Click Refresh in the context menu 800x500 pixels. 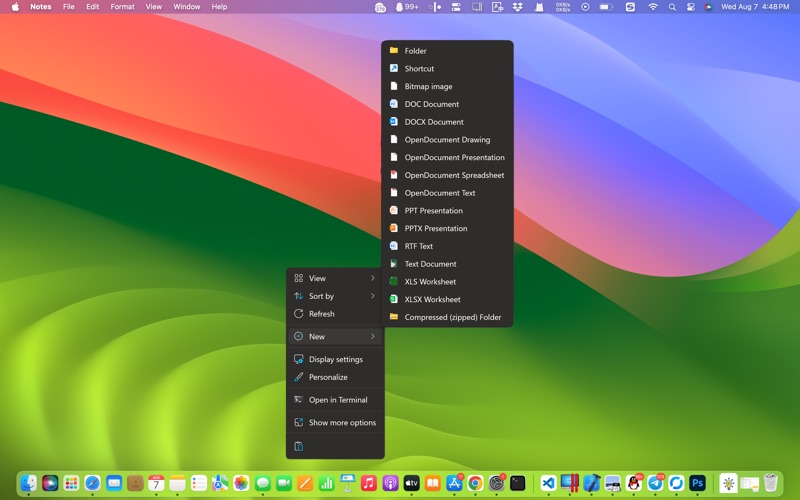coord(321,314)
